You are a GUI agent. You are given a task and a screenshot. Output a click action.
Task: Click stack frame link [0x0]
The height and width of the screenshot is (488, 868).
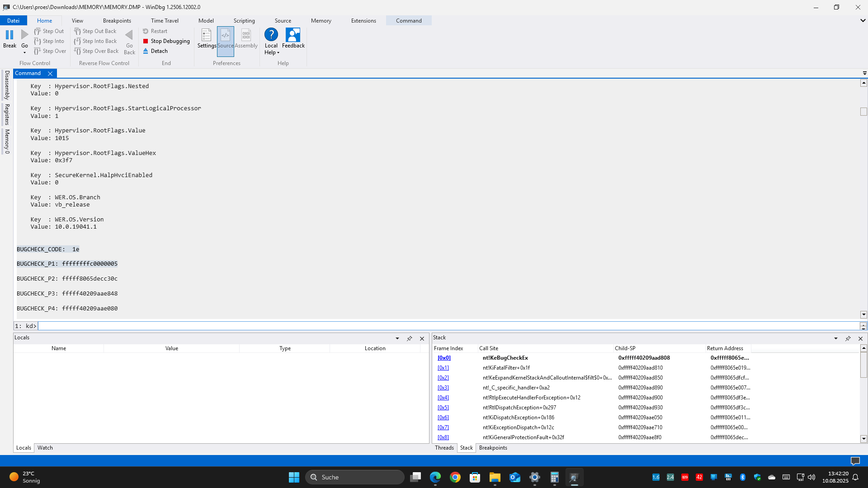click(x=444, y=358)
